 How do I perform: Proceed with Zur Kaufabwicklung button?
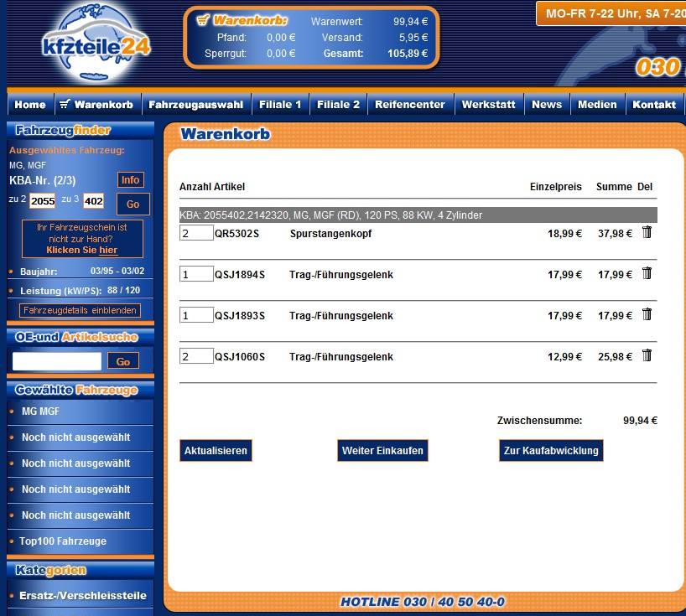click(x=551, y=451)
